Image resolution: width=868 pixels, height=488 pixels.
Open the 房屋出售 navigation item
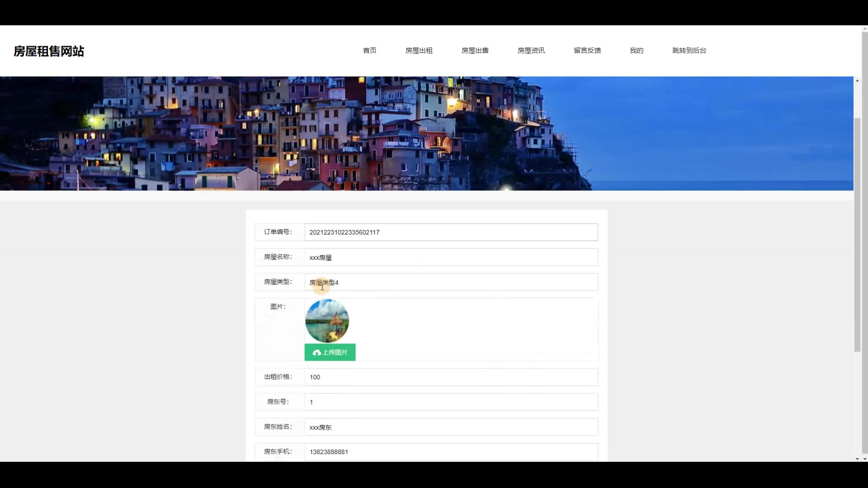(x=475, y=51)
